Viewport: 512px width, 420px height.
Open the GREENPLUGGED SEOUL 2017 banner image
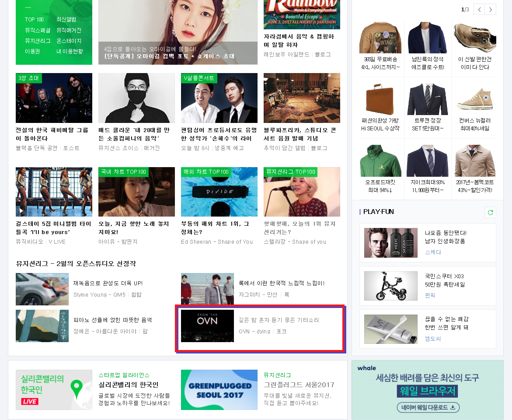[x=219, y=389]
